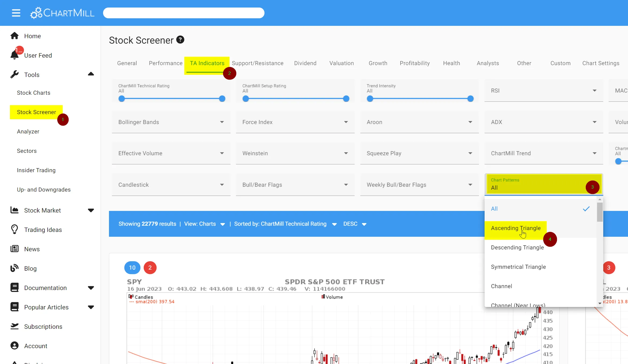Open the Aroon dropdown
This screenshot has height=364, width=628.
coord(419,122)
